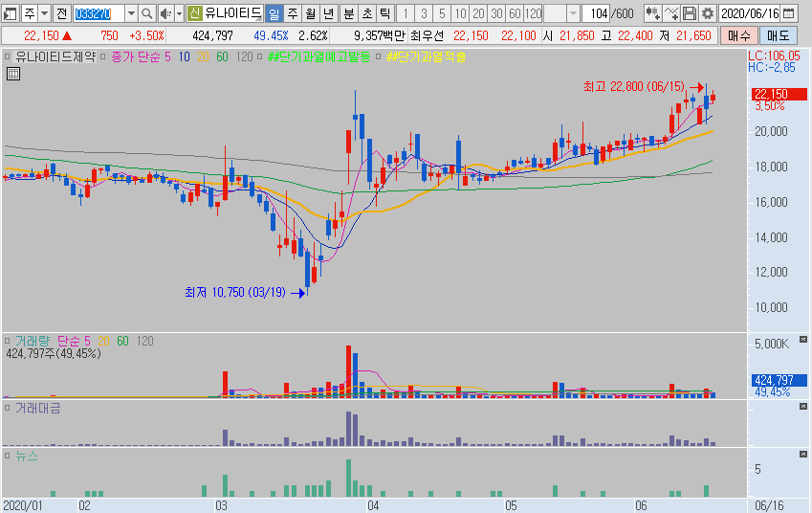Screen dimensions: 812x513
Task: Close the 뉴스 news panel
Action: point(803,455)
